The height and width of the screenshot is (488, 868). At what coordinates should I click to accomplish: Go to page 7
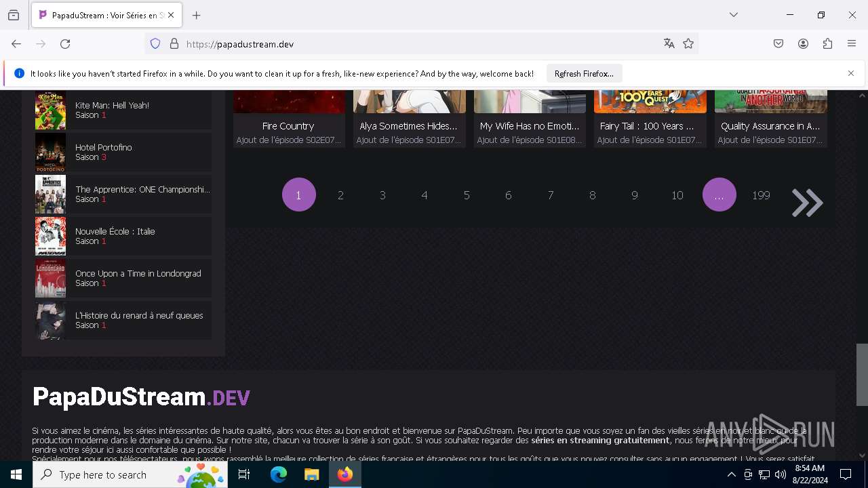point(551,195)
